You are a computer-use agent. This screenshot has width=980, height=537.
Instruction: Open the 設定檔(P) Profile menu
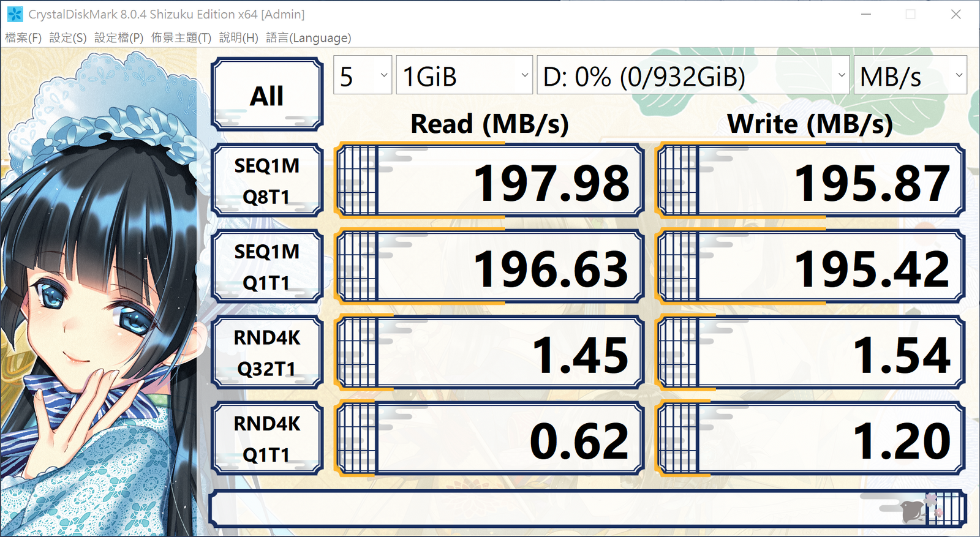tap(119, 38)
